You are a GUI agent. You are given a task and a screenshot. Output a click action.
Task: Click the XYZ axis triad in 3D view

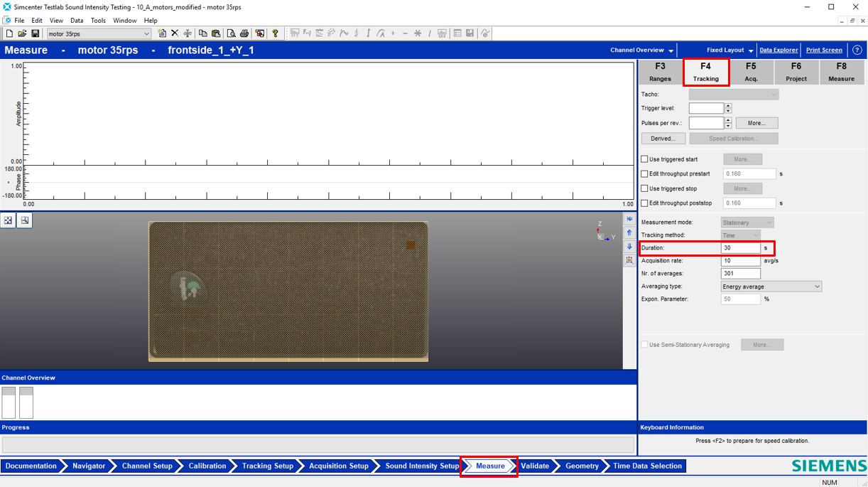(605, 232)
